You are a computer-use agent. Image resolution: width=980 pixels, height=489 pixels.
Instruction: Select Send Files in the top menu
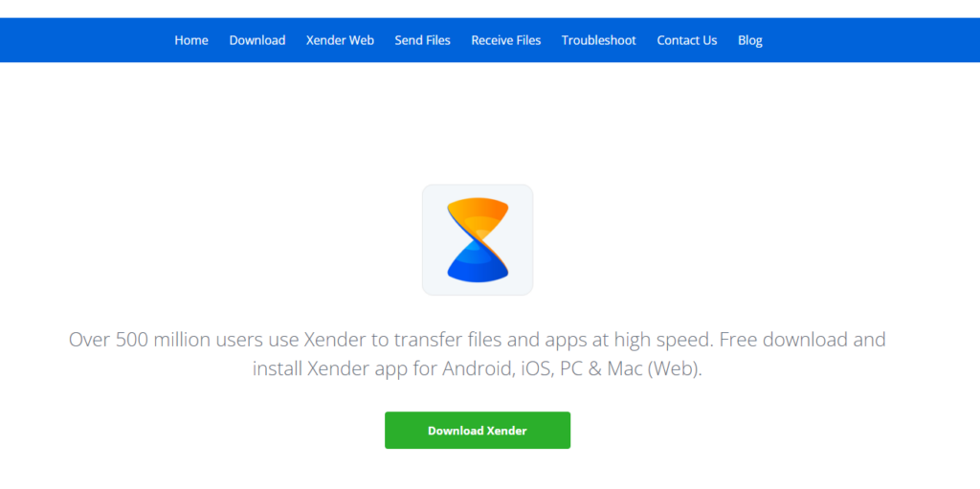pyautogui.click(x=422, y=40)
